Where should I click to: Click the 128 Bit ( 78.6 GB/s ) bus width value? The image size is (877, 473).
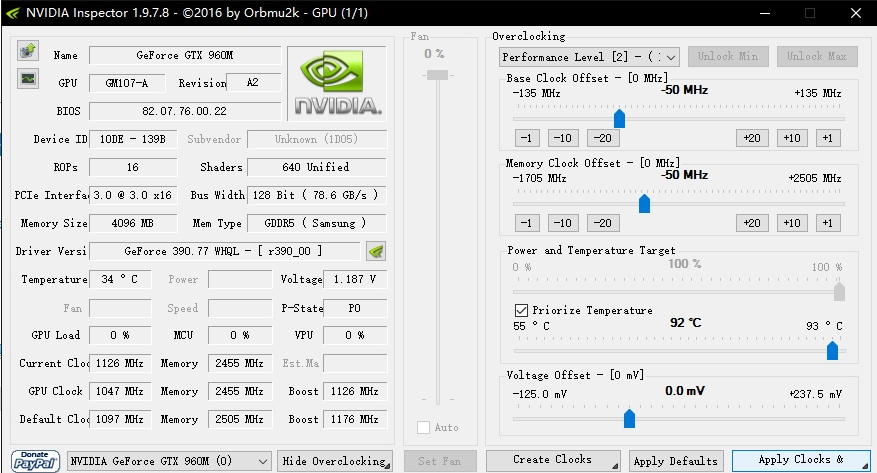point(317,195)
